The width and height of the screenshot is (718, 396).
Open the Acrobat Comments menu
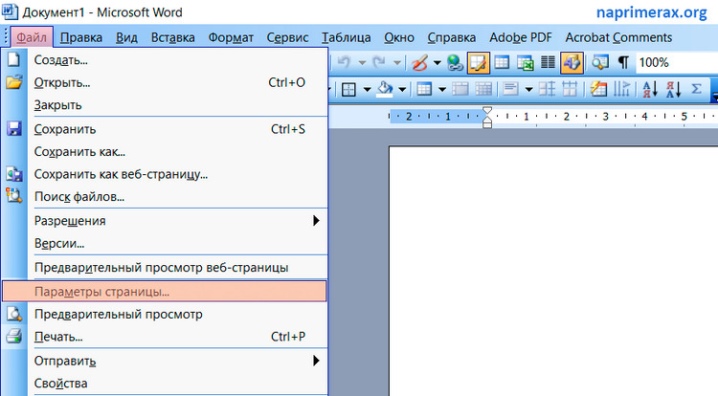click(618, 38)
